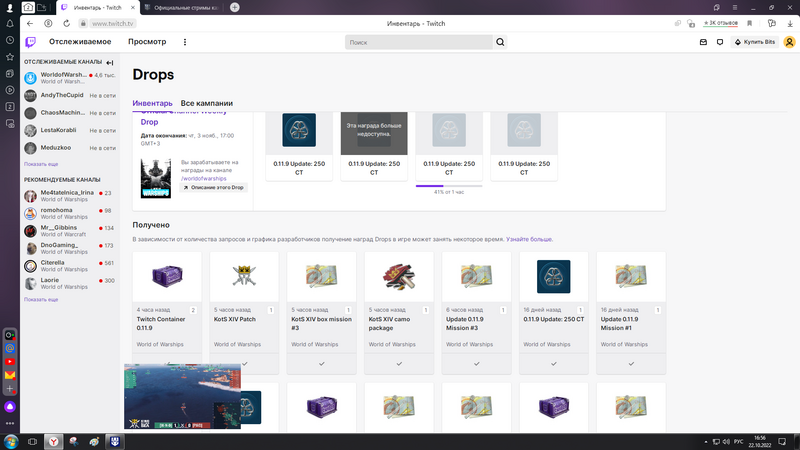Open the whispers chat bubble icon
Screen dimensions: 800x450
(x=720, y=42)
